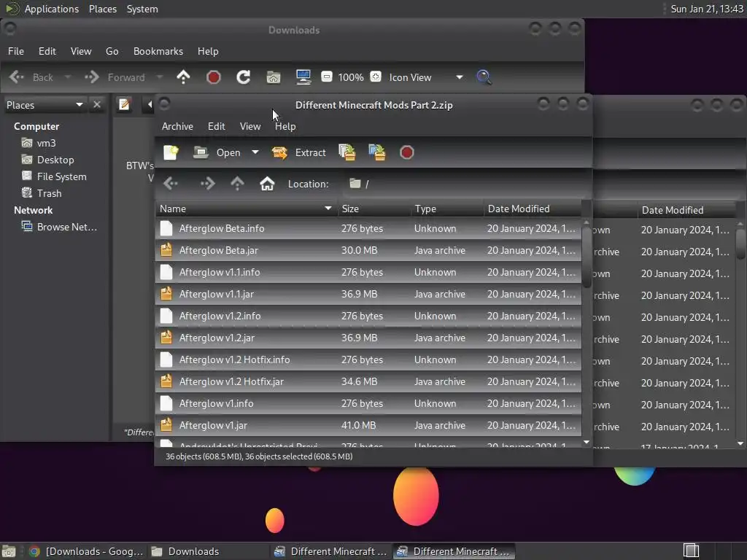Open the archive manager View menu
Screen dimensions: 747x560
coord(250,126)
